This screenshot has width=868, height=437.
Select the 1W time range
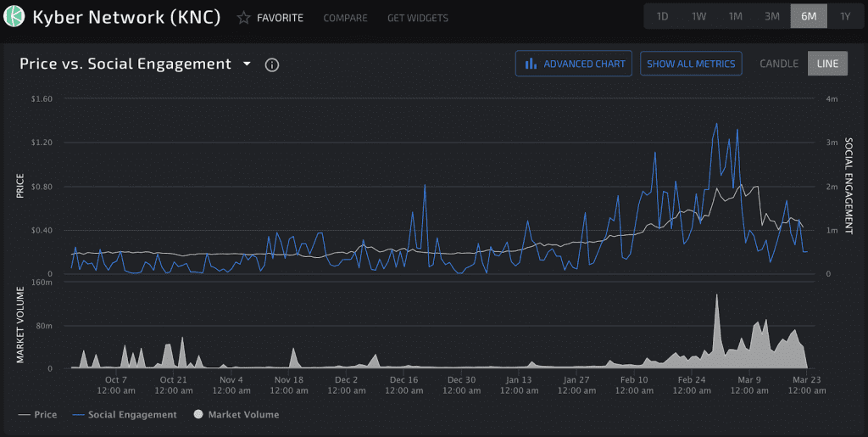[698, 17]
